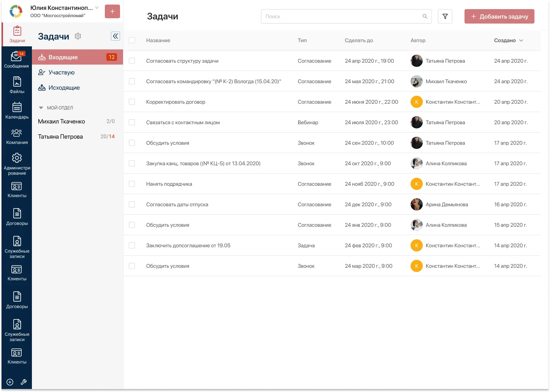550x392 pixels.
Task: Open tasks settings gear next to Задачи
Action: (x=78, y=36)
